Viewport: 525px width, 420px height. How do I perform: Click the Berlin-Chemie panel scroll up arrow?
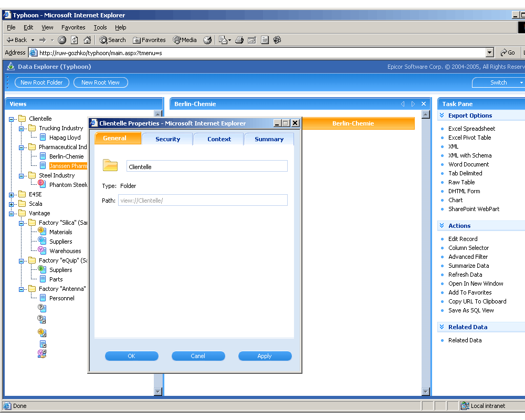tap(426, 114)
